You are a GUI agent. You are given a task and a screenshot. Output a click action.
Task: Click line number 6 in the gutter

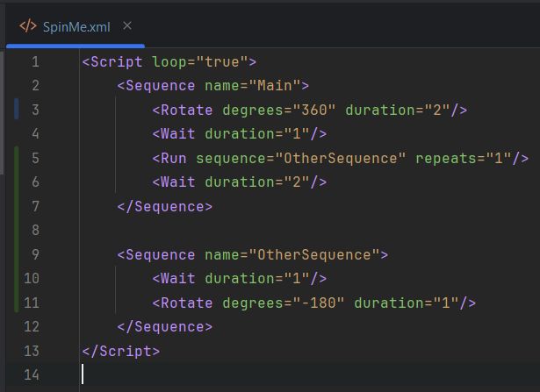(x=35, y=182)
